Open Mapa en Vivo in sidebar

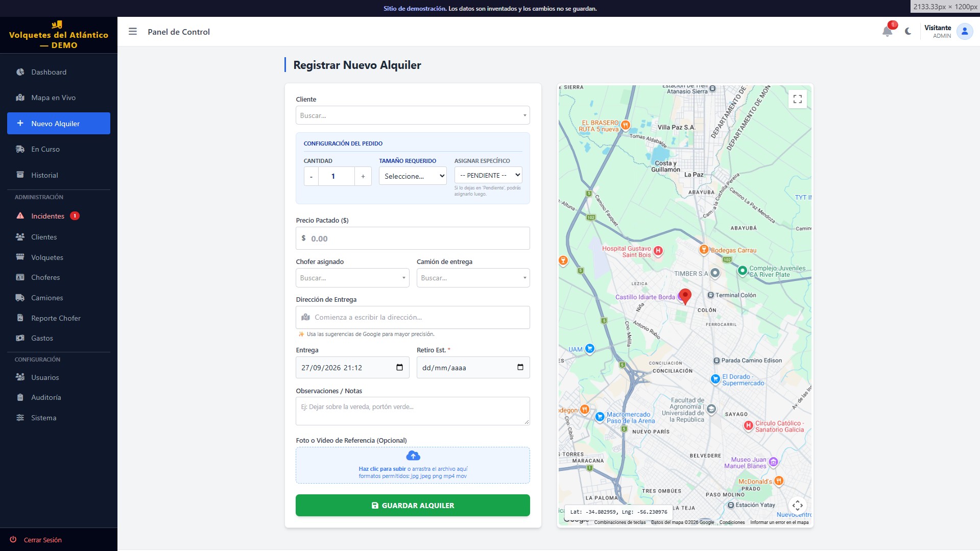coord(59,98)
